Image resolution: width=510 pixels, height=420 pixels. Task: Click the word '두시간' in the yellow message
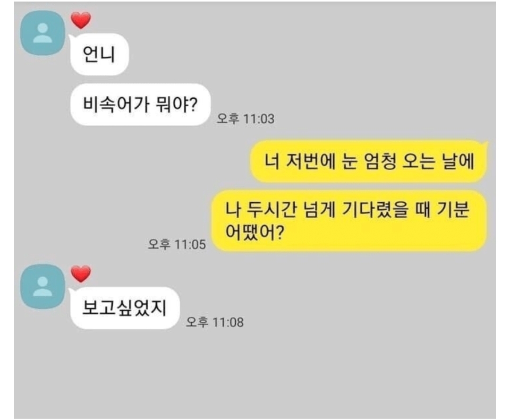272,209
